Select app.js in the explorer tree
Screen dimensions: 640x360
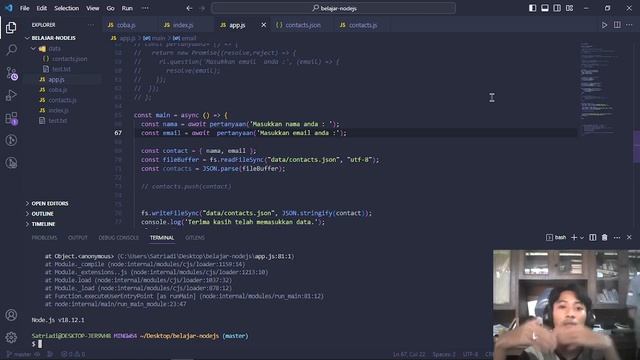tap(56, 80)
